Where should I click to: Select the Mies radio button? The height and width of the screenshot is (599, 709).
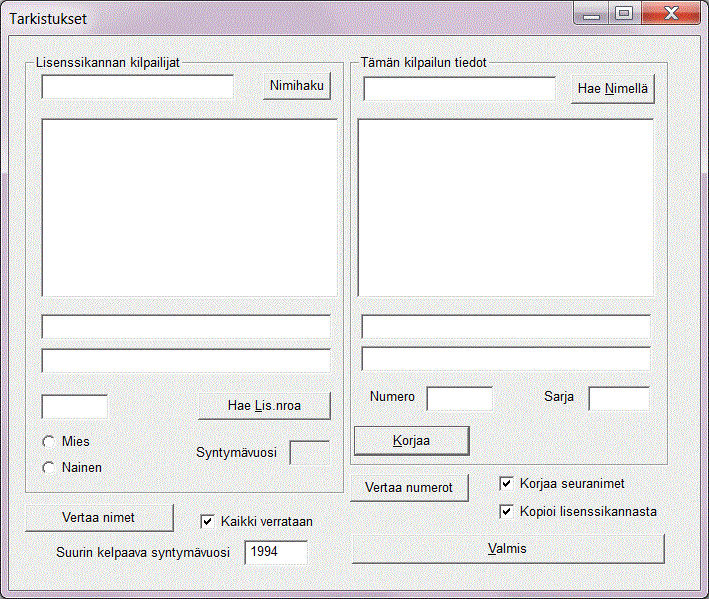tap(48, 441)
